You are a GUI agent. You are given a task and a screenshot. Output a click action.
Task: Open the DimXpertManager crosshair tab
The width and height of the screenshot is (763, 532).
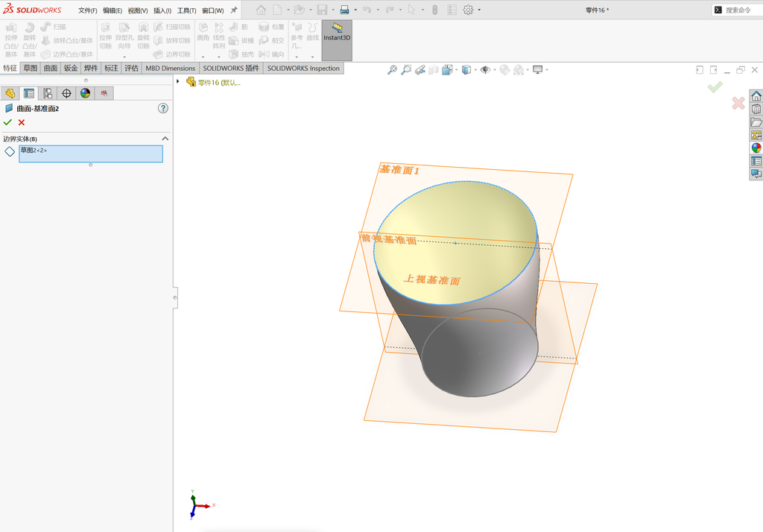pyautogui.click(x=66, y=93)
